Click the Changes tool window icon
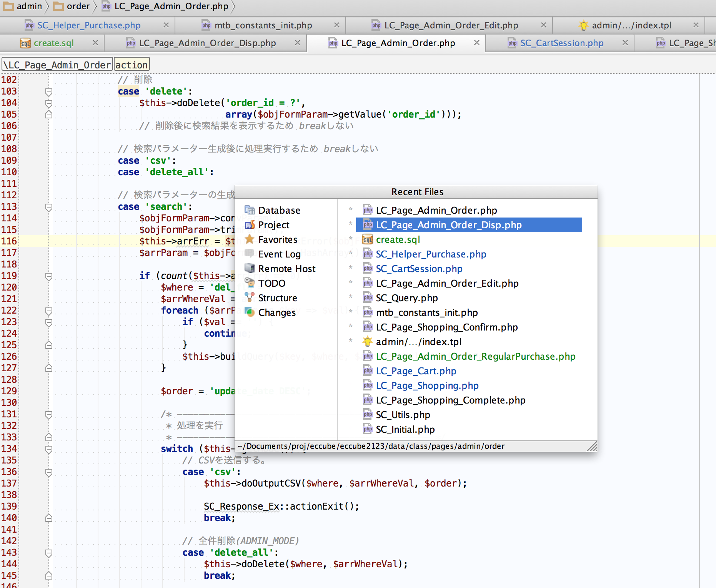716x588 pixels. (250, 312)
